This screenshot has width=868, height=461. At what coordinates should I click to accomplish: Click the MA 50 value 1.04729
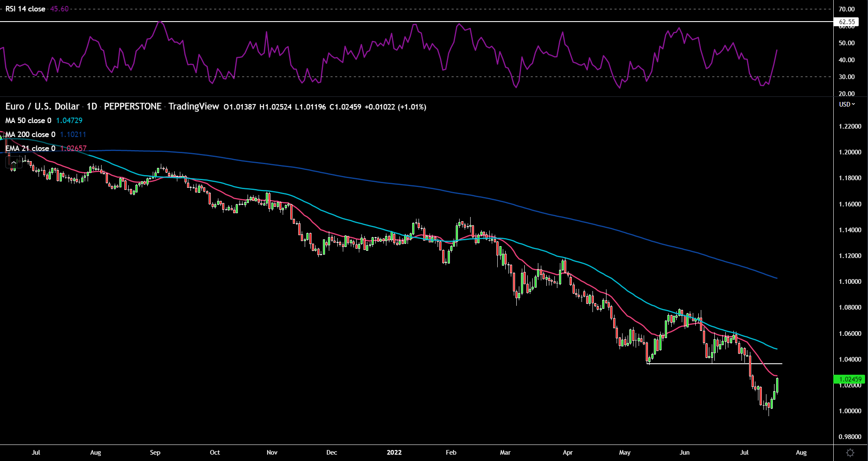tap(69, 121)
